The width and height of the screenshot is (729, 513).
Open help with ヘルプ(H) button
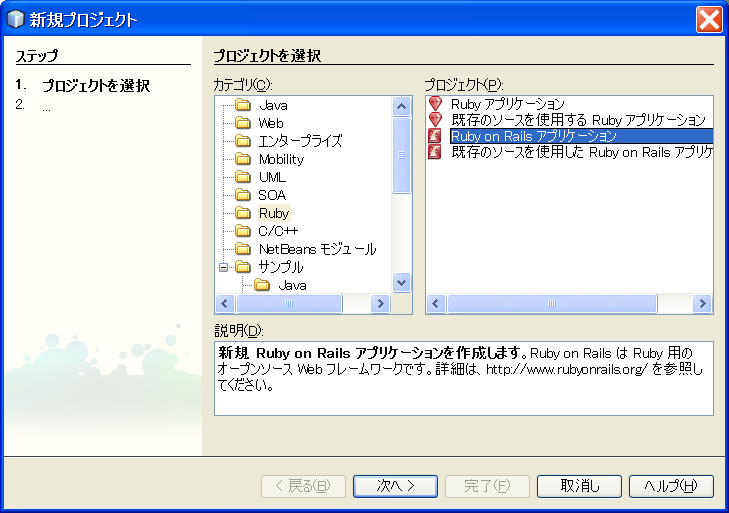tap(671, 486)
